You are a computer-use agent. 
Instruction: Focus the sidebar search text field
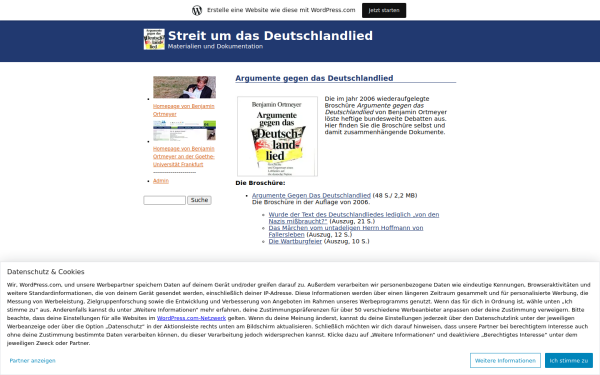click(x=165, y=200)
